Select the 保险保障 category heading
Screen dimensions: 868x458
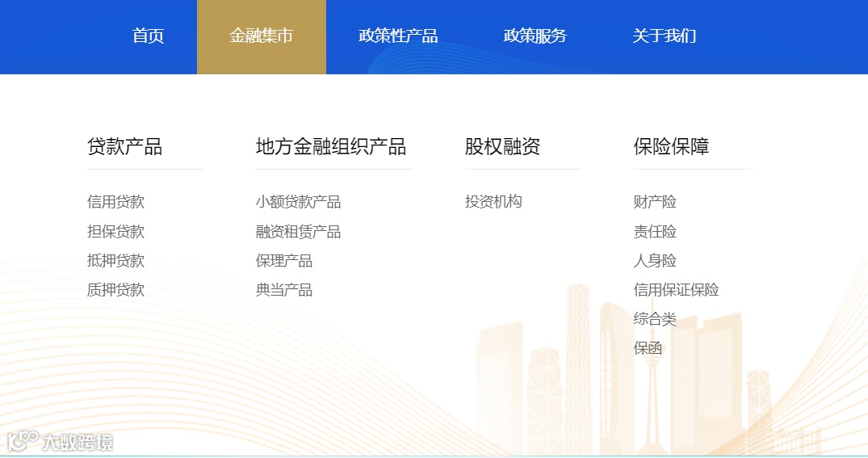(x=672, y=147)
